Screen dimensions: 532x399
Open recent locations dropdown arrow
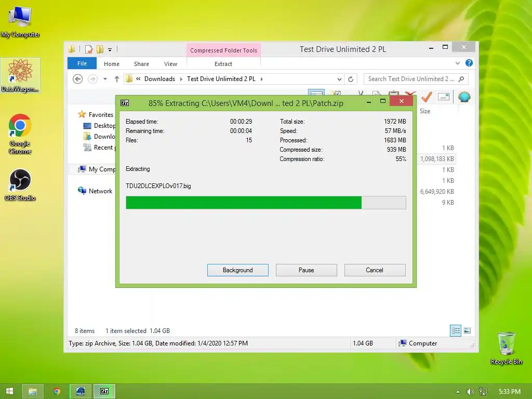coord(105,79)
